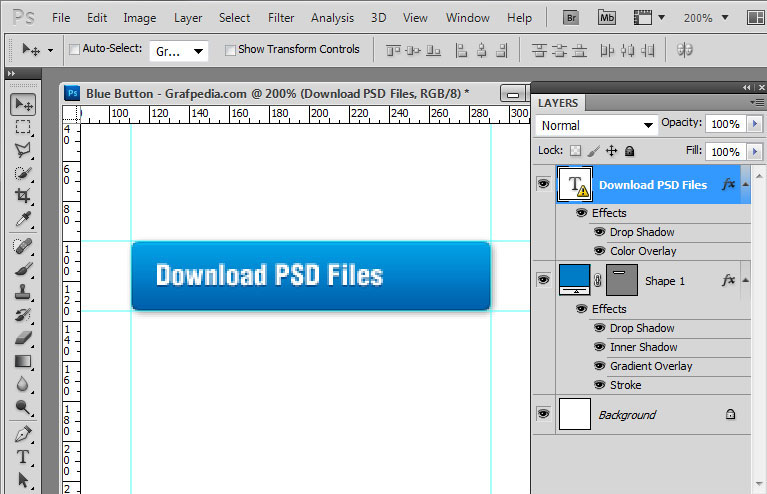Select the Crop tool

tap(23, 196)
